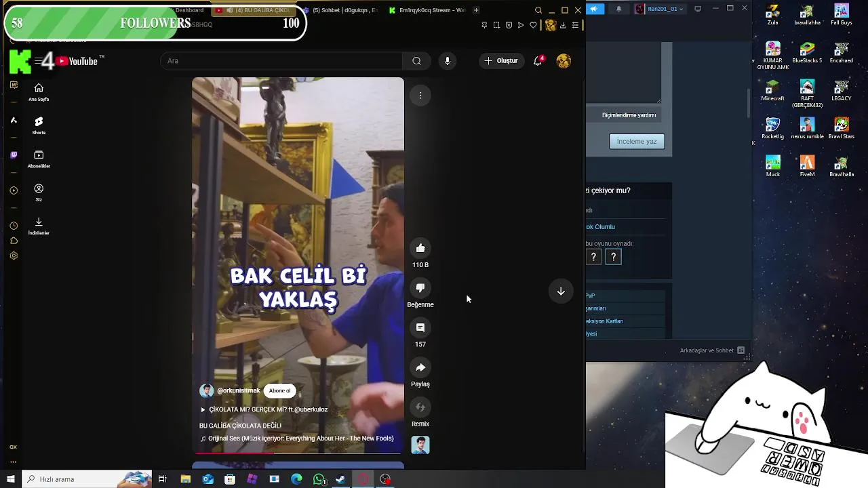Open the YouTube account avatar menu

564,61
